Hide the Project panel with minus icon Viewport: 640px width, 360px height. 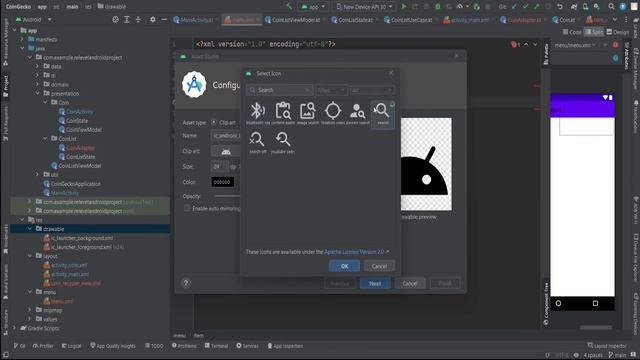(164, 19)
